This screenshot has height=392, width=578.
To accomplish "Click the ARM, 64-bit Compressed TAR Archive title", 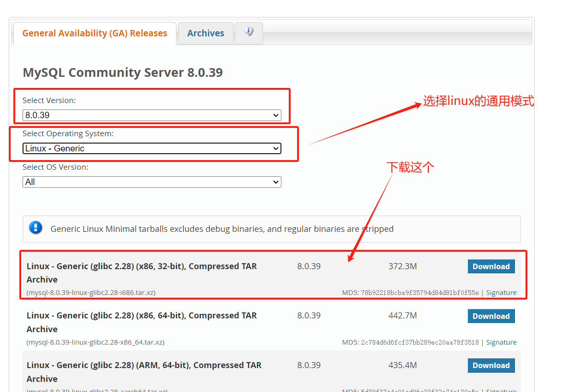I will coord(144,372).
